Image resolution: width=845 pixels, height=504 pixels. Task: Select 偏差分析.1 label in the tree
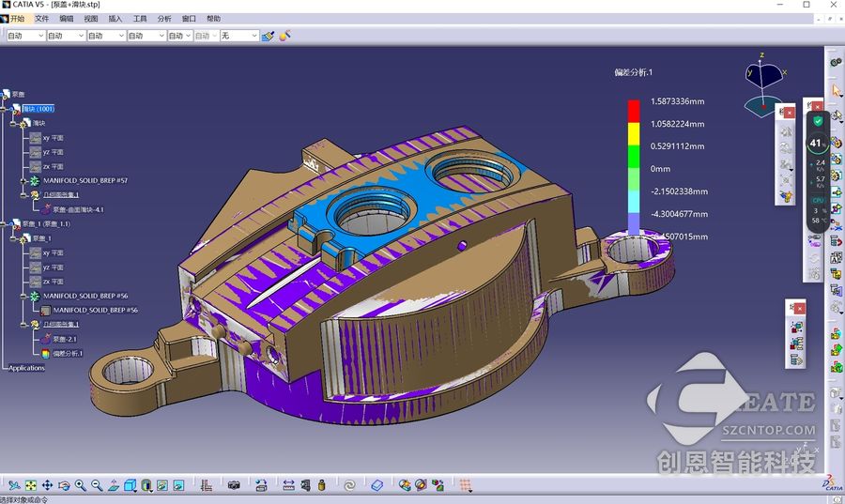click(68, 353)
